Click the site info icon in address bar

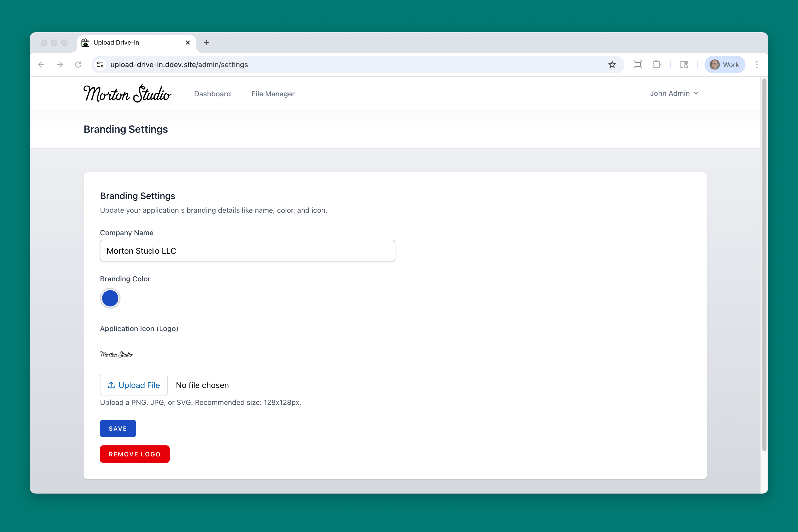(x=100, y=65)
